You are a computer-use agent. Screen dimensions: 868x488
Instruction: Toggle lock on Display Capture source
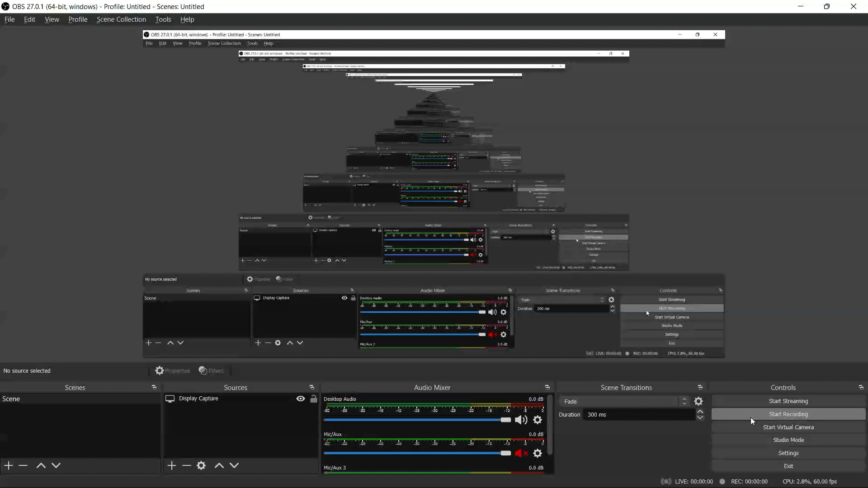[x=314, y=399]
